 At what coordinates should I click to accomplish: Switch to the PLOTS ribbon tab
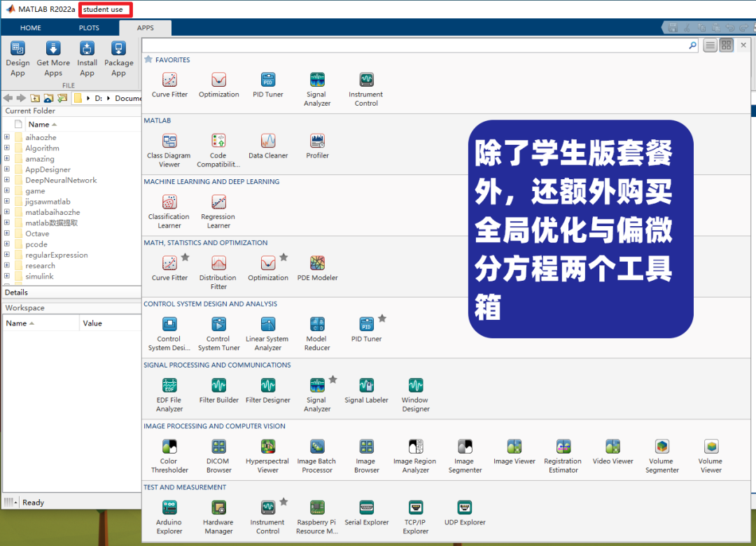89,27
